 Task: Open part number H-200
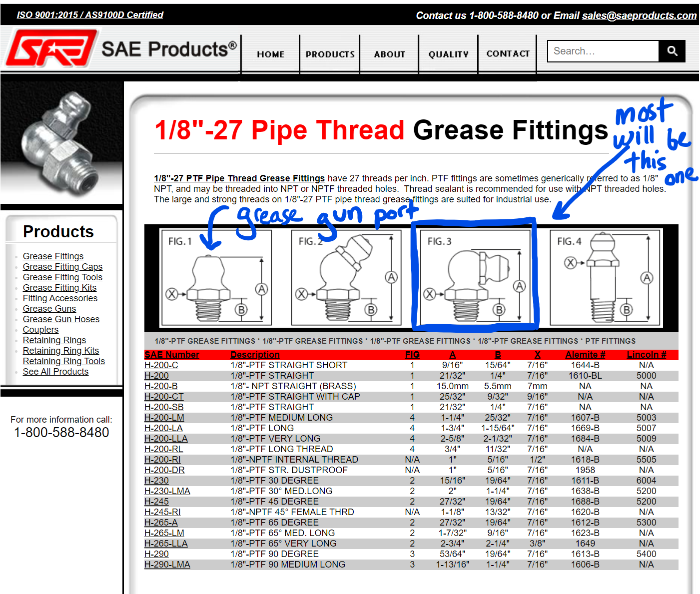coord(156,376)
